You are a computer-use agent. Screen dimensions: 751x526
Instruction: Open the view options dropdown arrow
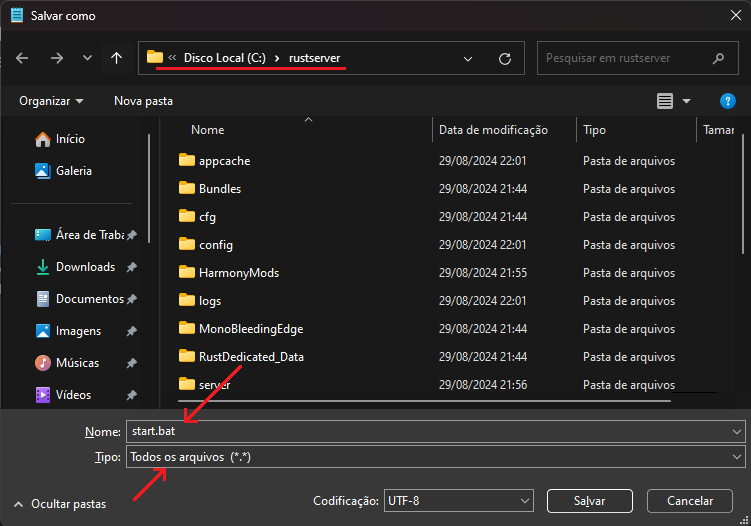click(686, 101)
